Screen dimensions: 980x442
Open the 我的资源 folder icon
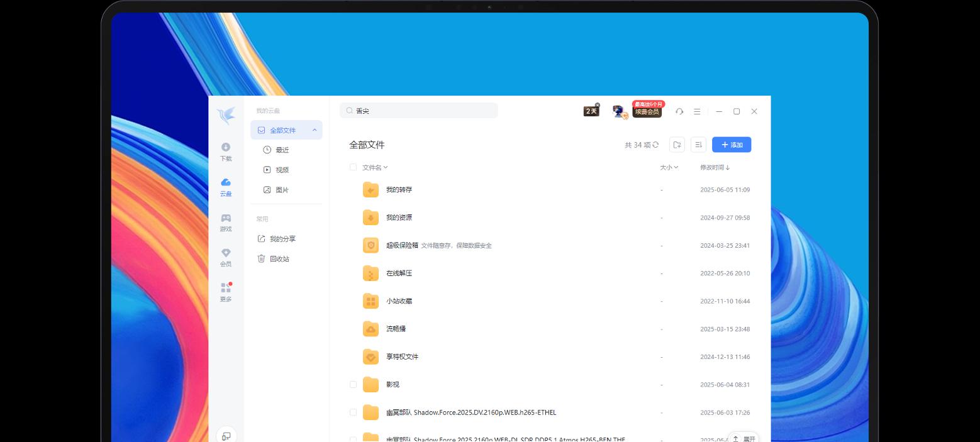click(x=370, y=218)
